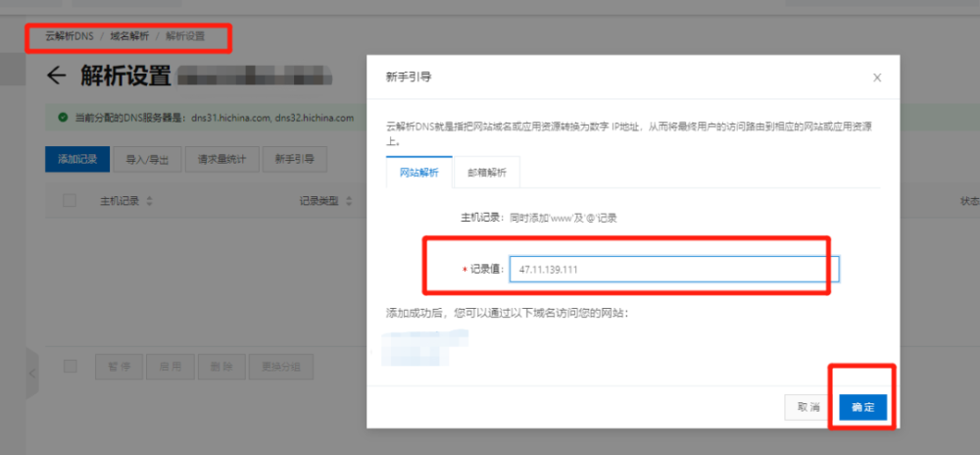
Task: Click the 状态 column header
Action: pos(969,202)
